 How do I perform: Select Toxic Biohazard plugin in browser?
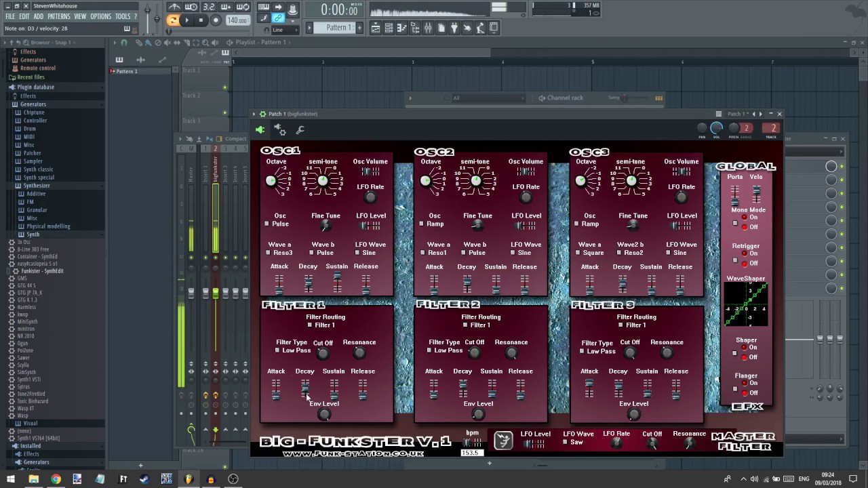tap(33, 401)
